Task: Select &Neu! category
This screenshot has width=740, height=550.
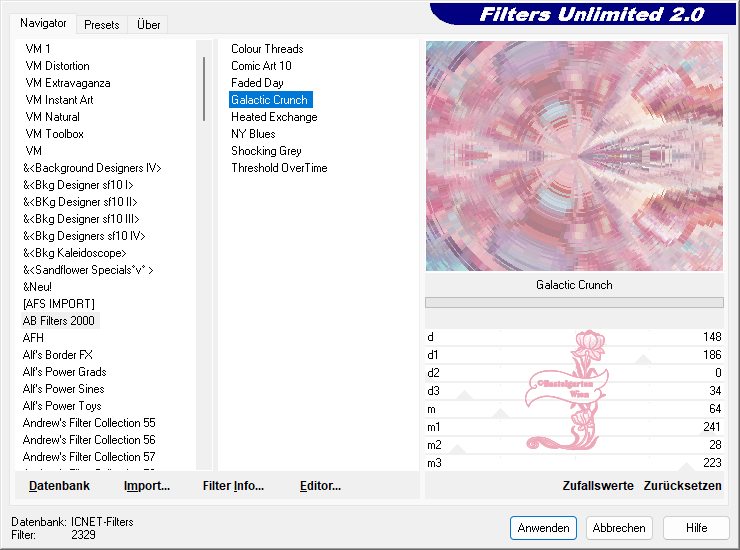Action: pyautogui.click(x=37, y=287)
